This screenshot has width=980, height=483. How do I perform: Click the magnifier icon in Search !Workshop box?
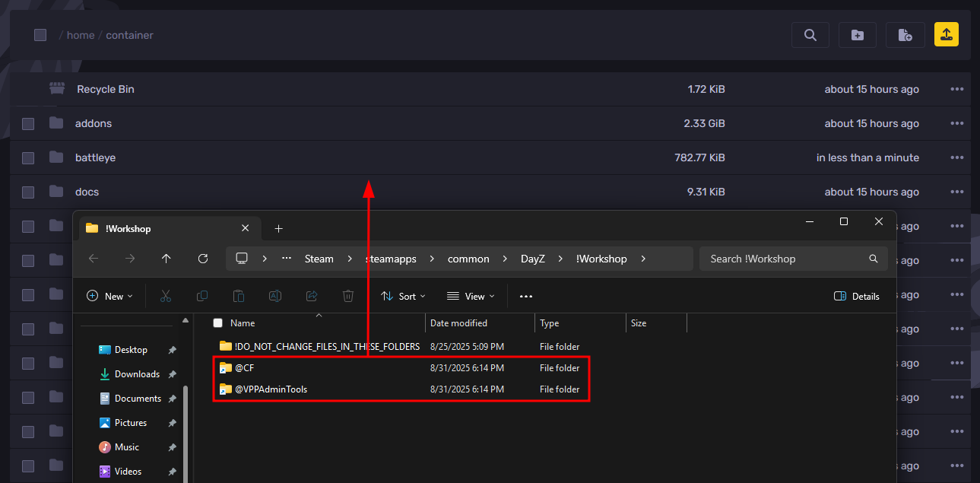(874, 259)
